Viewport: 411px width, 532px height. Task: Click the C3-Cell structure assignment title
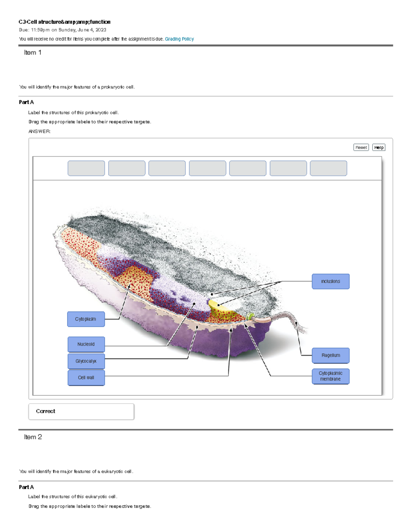coord(64,22)
